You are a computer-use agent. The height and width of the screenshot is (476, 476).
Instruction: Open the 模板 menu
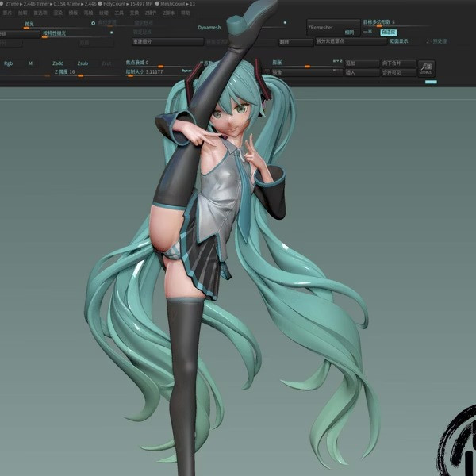tap(73, 13)
